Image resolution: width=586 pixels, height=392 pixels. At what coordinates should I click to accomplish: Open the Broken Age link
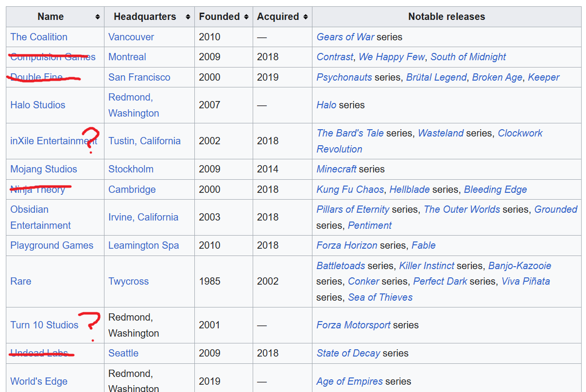coord(497,77)
